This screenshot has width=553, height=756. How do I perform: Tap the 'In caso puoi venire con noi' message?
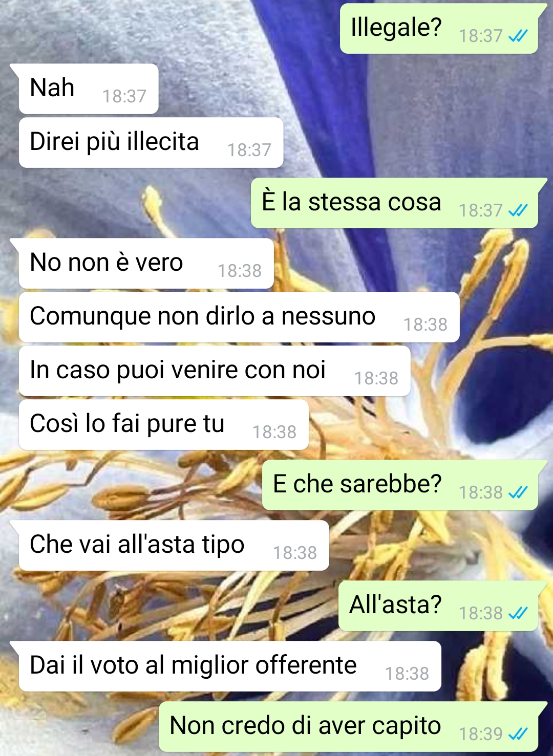pos(215,371)
